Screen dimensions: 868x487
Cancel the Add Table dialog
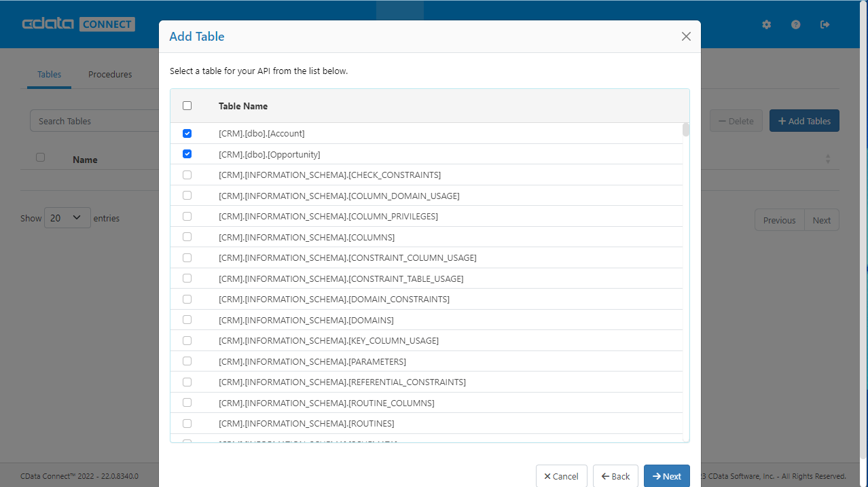pos(561,476)
